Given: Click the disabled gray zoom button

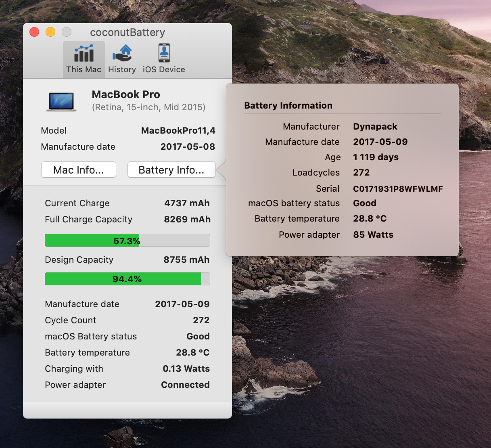Looking at the screenshot, I should pyautogui.click(x=67, y=32).
